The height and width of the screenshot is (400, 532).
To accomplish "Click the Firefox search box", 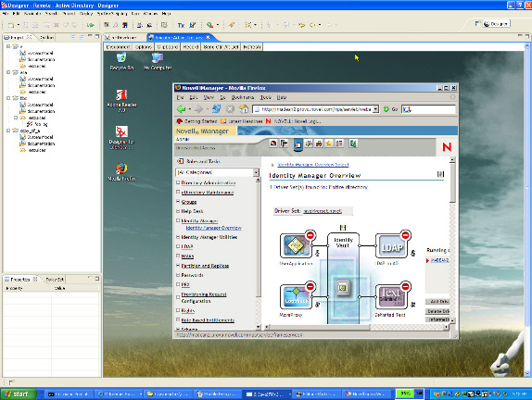I will coord(428,109).
